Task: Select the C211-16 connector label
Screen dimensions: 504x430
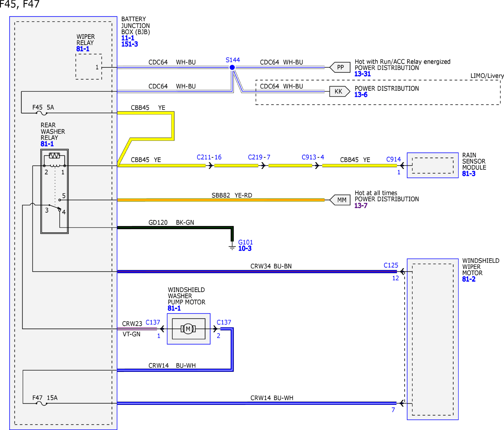Action: 209,157
